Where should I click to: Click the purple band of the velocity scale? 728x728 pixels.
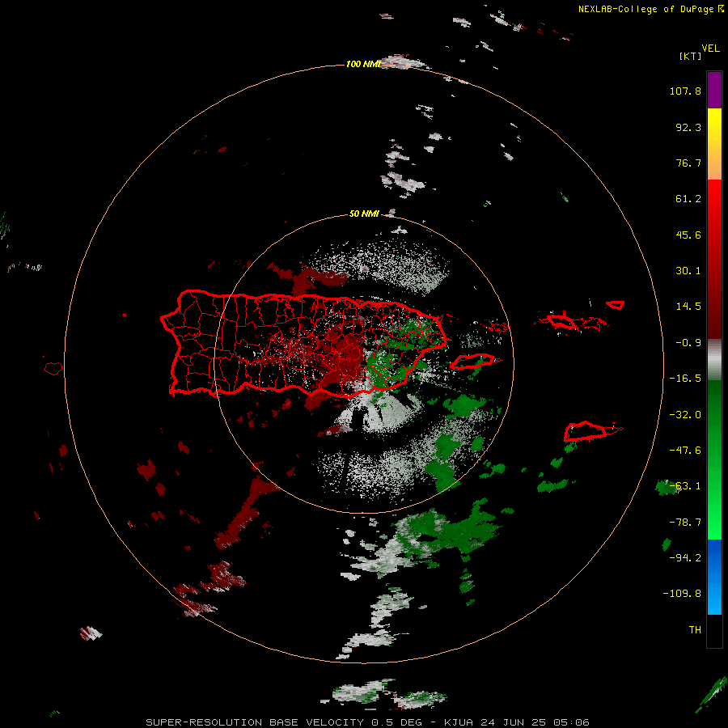[x=714, y=90]
